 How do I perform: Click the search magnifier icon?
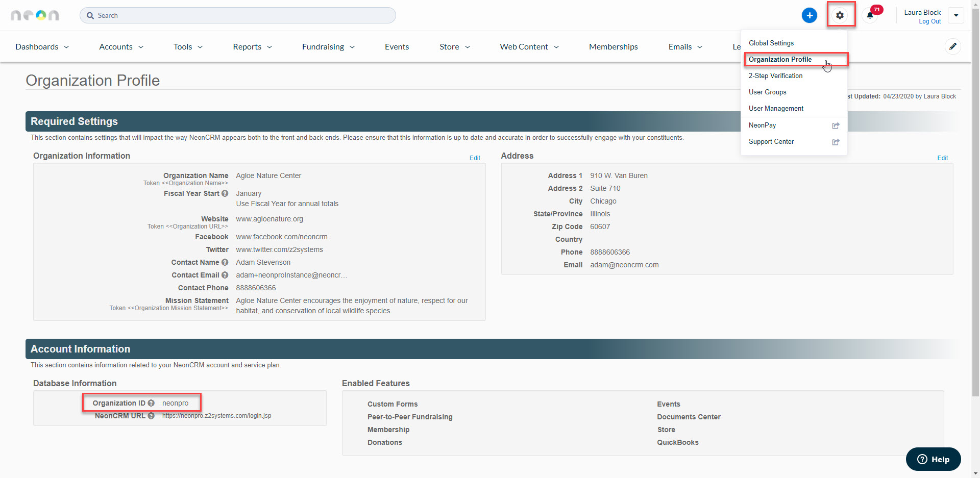pyautogui.click(x=90, y=15)
